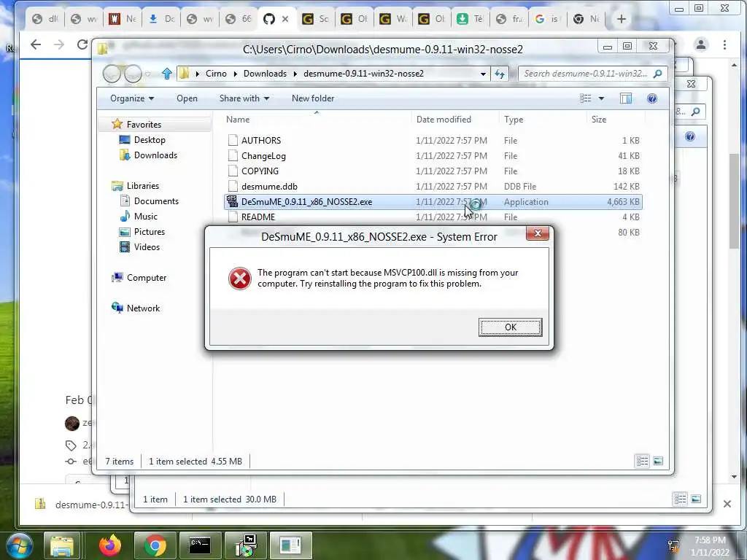
Task: Toggle the preview pane icon
Action: (x=626, y=98)
